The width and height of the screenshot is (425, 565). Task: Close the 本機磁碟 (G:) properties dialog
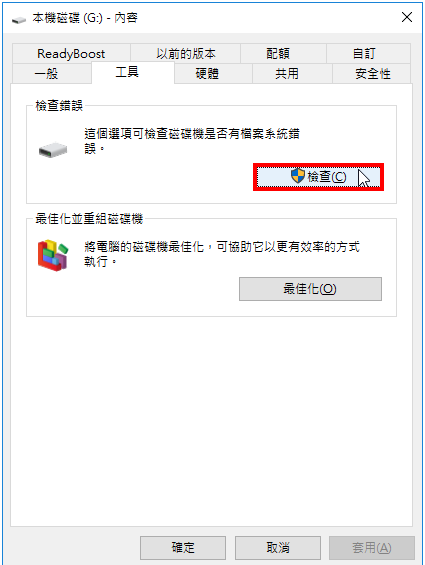(407, 17)
